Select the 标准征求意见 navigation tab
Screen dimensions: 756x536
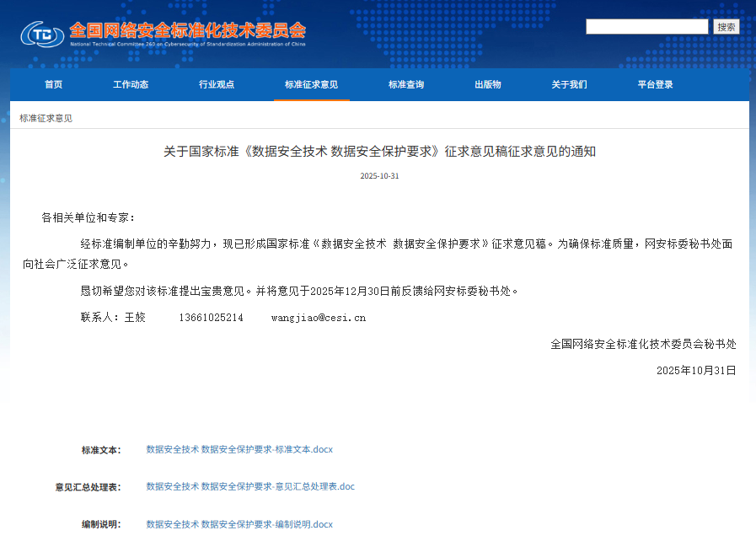(311, 84)
